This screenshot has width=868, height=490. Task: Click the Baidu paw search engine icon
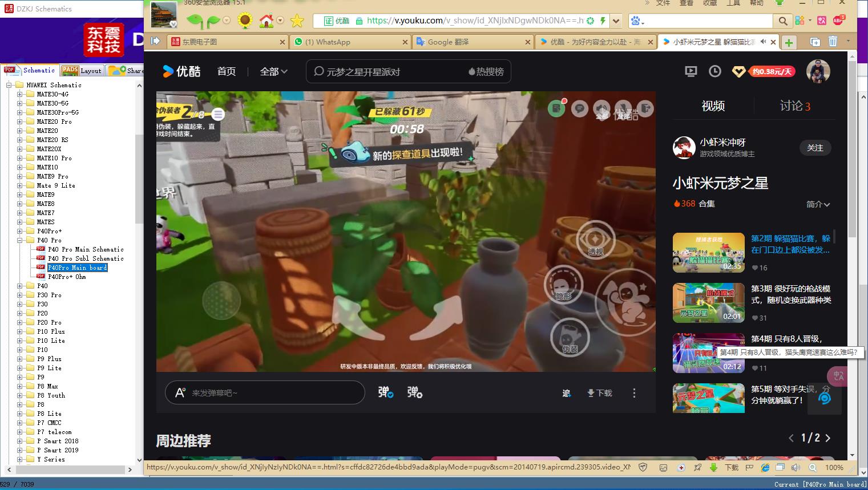[x=635, y=21]
